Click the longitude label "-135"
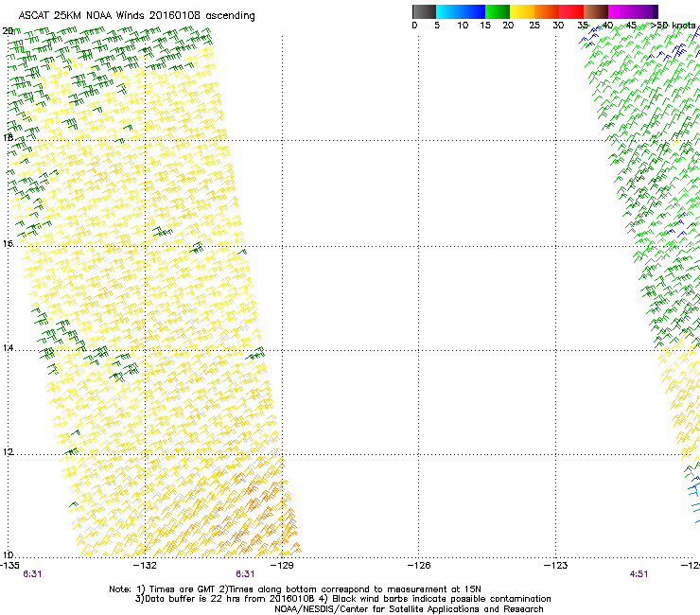The height and width of the screenshot is (615, 700). (x=9, y=565)
